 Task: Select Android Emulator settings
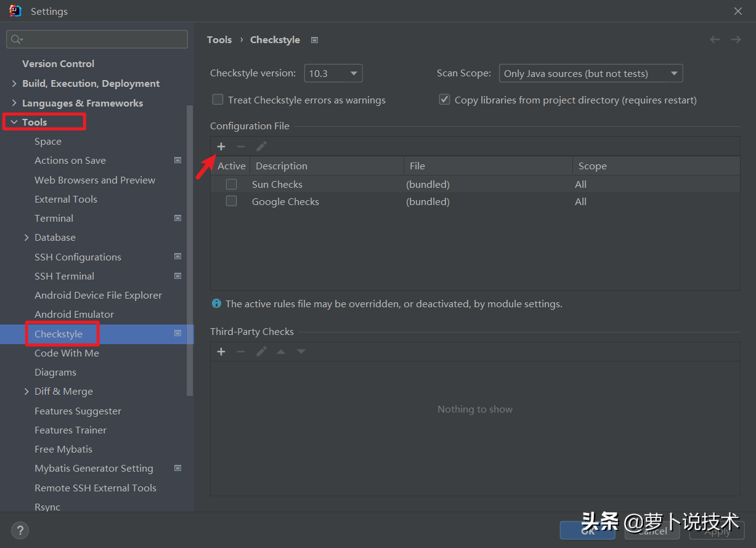click(74, 314)
